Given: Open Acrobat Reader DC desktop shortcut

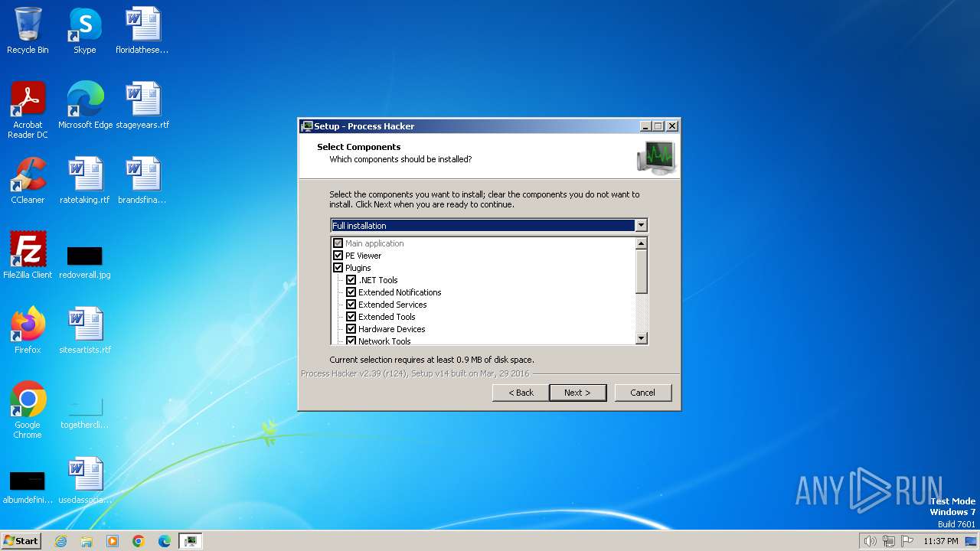Looking at the screenshot, I should [28, 110].
